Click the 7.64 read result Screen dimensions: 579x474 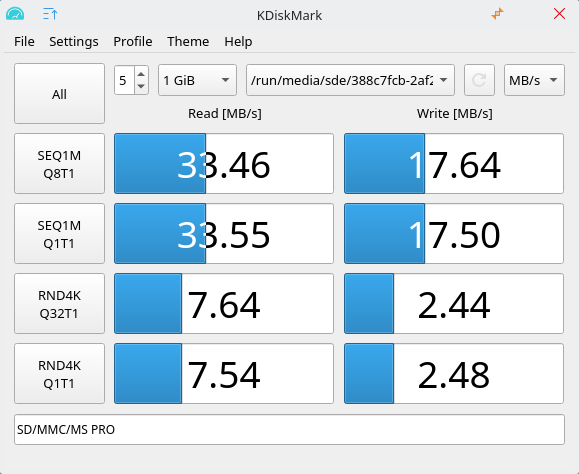click(x=224, y=304)
